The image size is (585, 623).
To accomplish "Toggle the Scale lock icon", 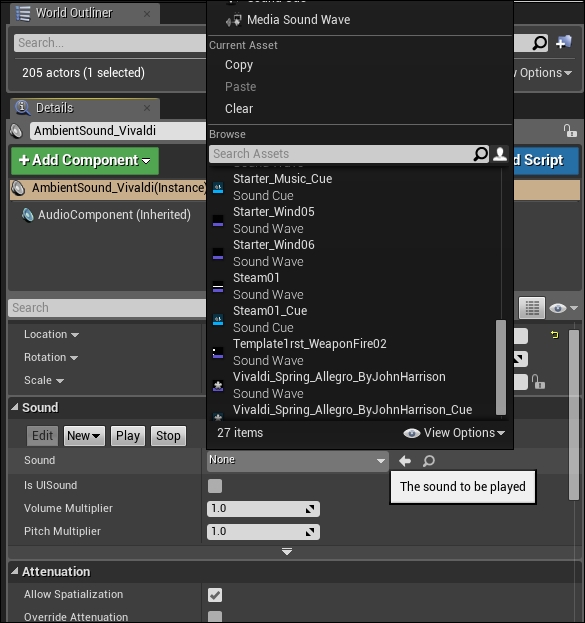I will click(x=539, y=382).
